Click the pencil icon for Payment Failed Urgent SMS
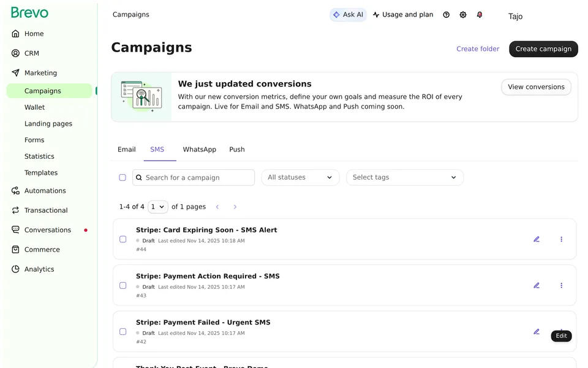This screenshot has width=588, height=368. [537, 332]
